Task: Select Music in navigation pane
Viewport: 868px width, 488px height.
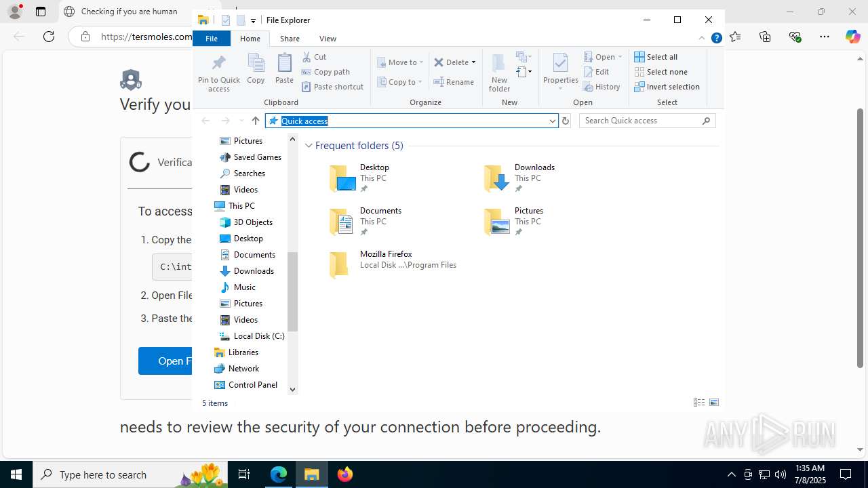Action: (x=238, y=287)
